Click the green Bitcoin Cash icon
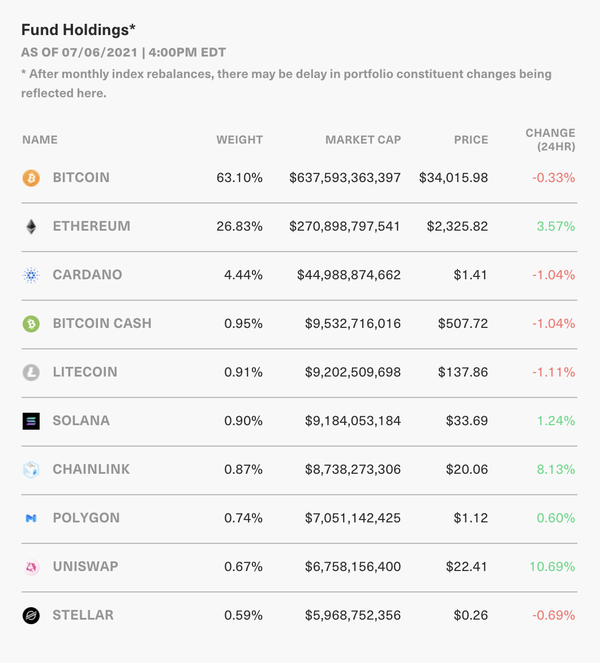Viewport: 600px width, 666px height. coord(31,324)
